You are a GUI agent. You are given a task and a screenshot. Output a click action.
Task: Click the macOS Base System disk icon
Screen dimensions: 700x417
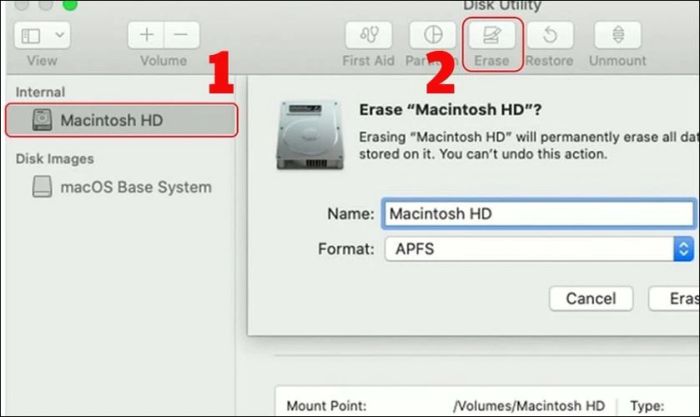point(42,186)
